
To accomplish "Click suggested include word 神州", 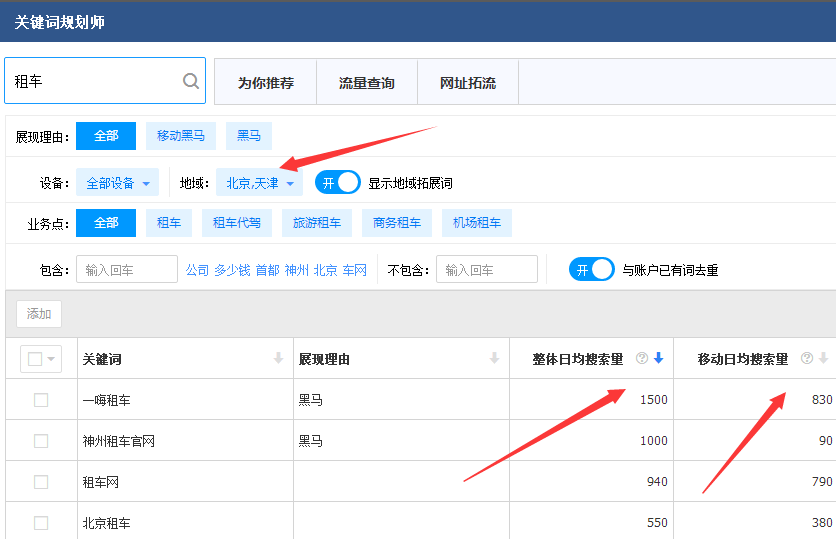I will 296,270.
